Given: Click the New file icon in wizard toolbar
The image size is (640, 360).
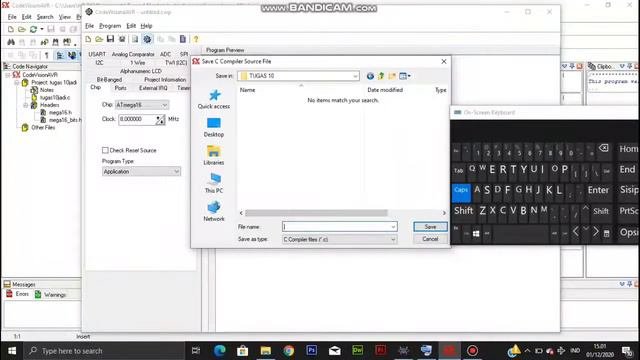Looking at the screenshot, I should [88, 39].
